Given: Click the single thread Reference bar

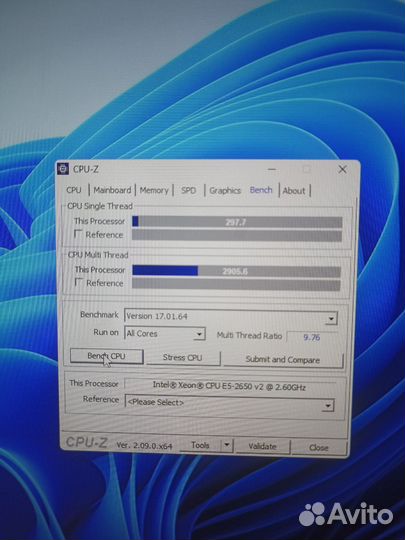Looking at the screenshot, I should [237, 236].
